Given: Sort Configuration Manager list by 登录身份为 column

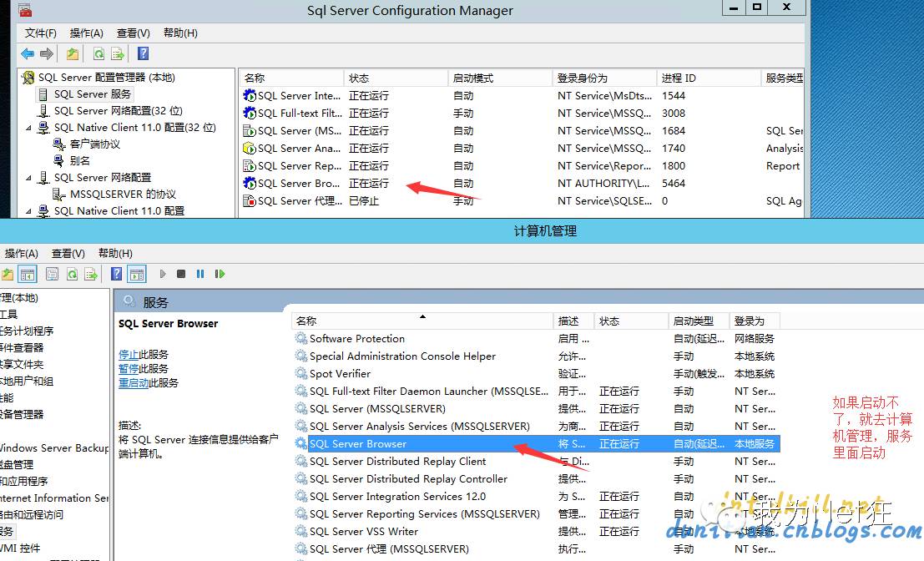Looking at the screenshot, I should click(x=604, y=78).
